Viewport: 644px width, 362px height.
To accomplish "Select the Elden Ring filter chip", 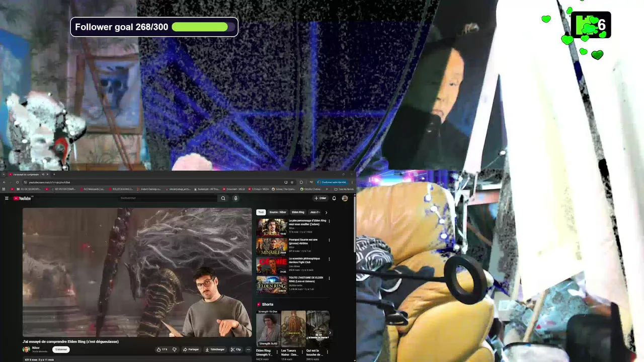I will [x=298, y=212].
